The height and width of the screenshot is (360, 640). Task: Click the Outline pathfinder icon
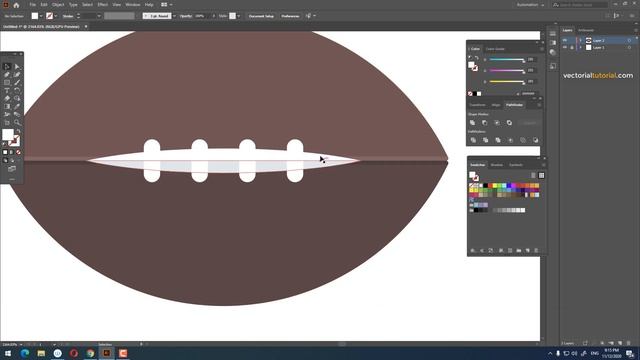tap(523, 140)
